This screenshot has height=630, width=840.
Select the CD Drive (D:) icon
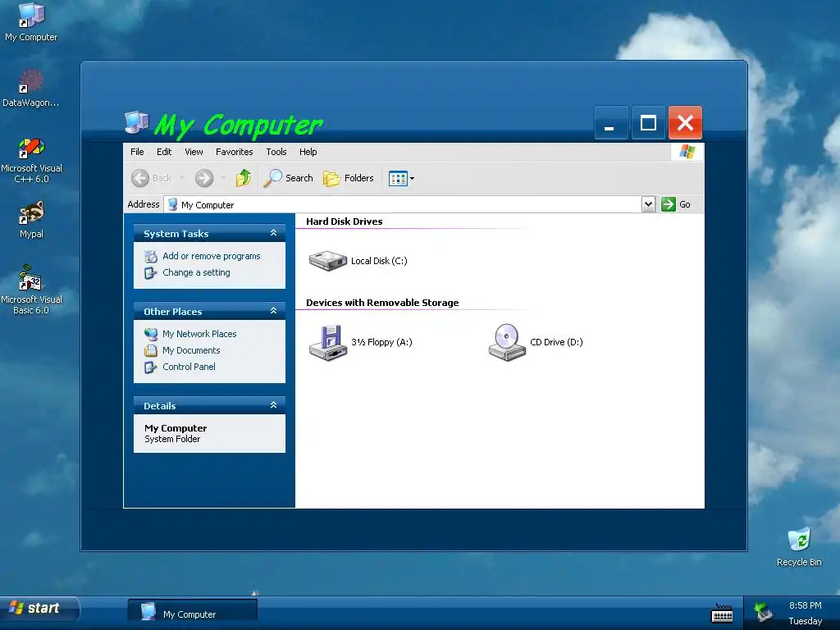click(535, 342)
